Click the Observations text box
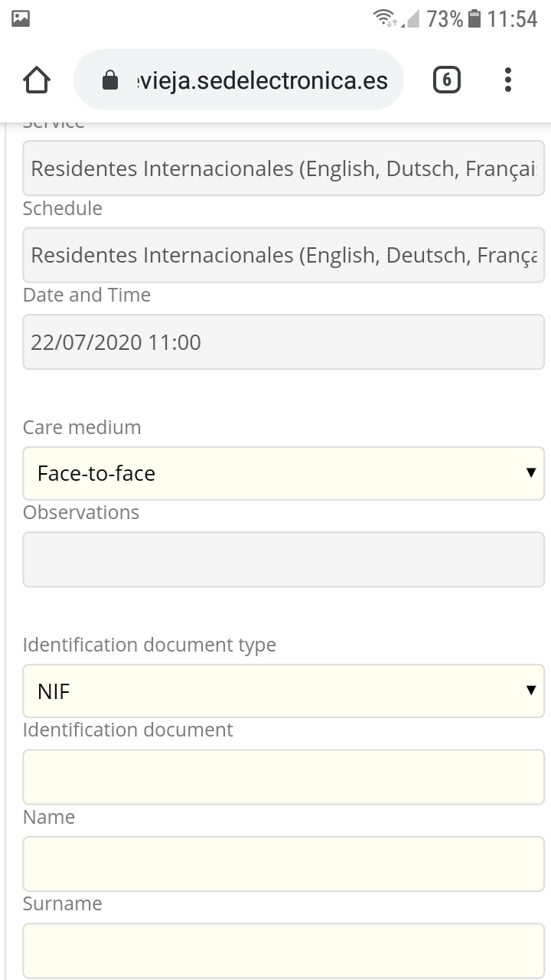The height and width of the screenshot is (980, 551). [283, 560]
